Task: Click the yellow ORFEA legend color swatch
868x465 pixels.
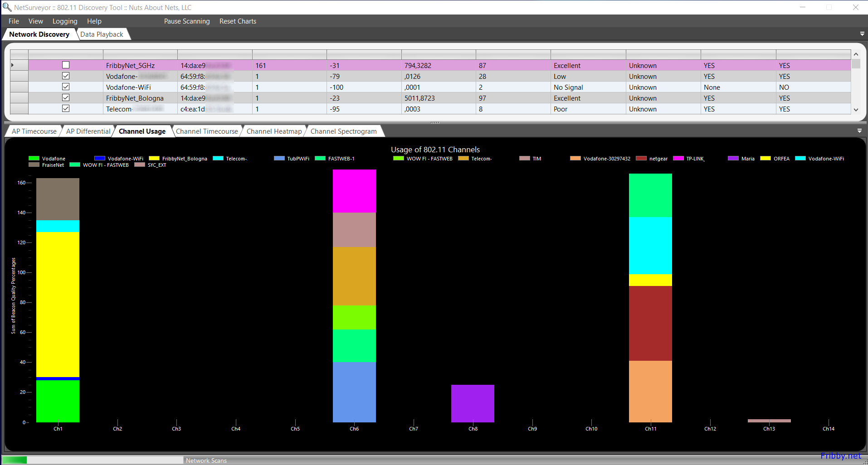Action: coord(765,159)
